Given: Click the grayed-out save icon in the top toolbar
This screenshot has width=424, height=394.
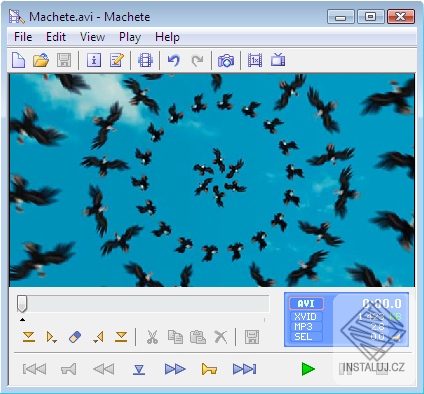Looking at the screenshot, I should [x=64, y=60].
